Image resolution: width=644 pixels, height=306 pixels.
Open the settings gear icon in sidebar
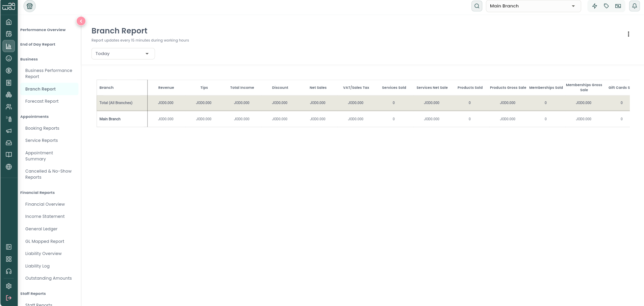coord(9,286)
